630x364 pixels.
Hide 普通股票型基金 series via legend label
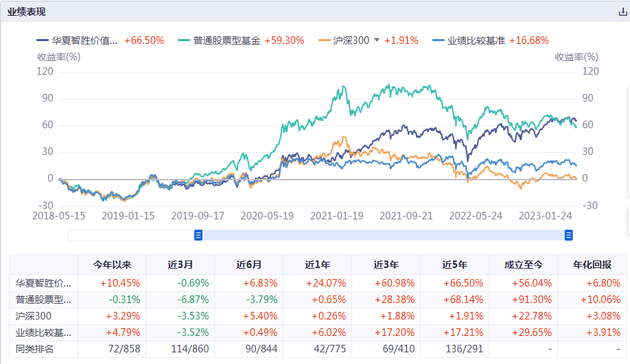tap(228, 41)
